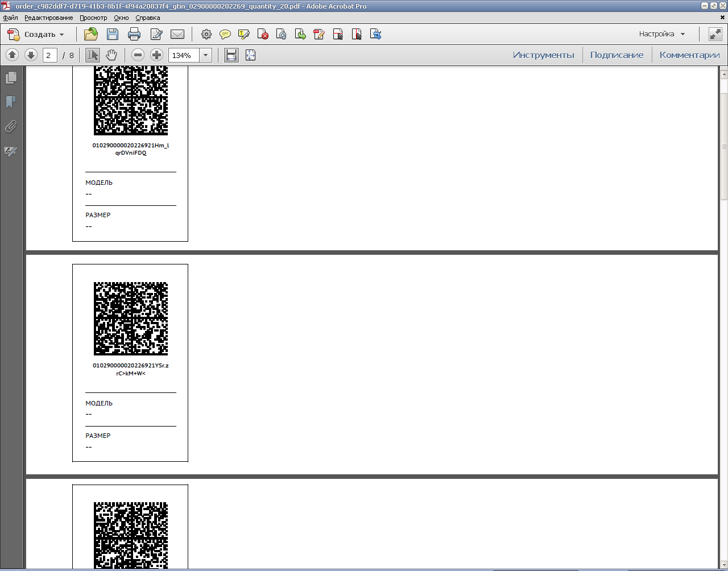728x571 pixels.
Task: Click the Rotate page icon
Action: [x=282, y=34]
